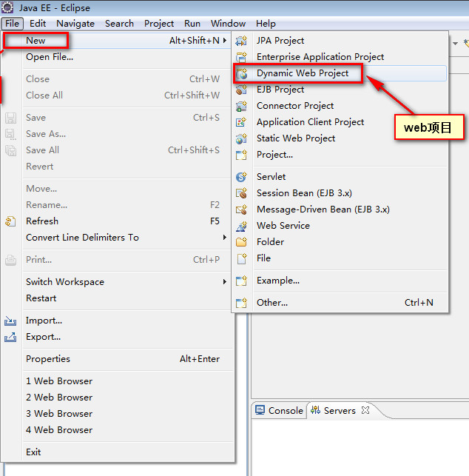
Task: Expand the Convert Line Delimiters To submenu
Action: pyautogui.click(x=225, y=237)
